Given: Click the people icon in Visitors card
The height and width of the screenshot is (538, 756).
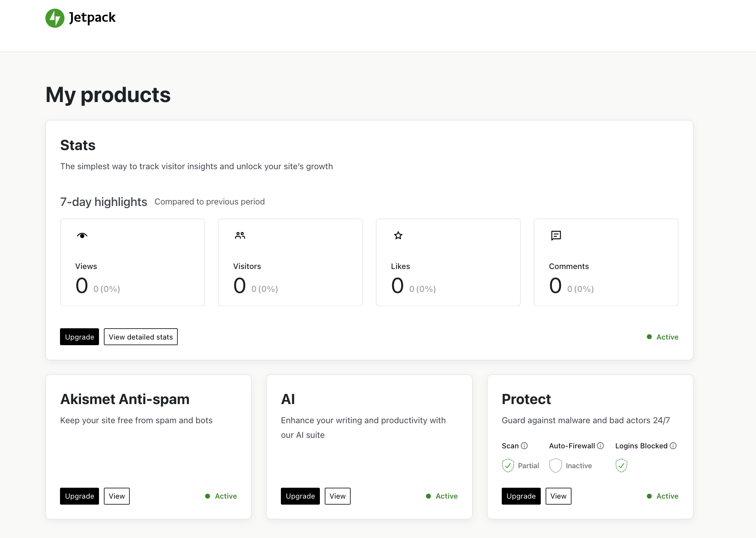Looking at the screenshot, I should pyautogui.click(x=240, y=235).
